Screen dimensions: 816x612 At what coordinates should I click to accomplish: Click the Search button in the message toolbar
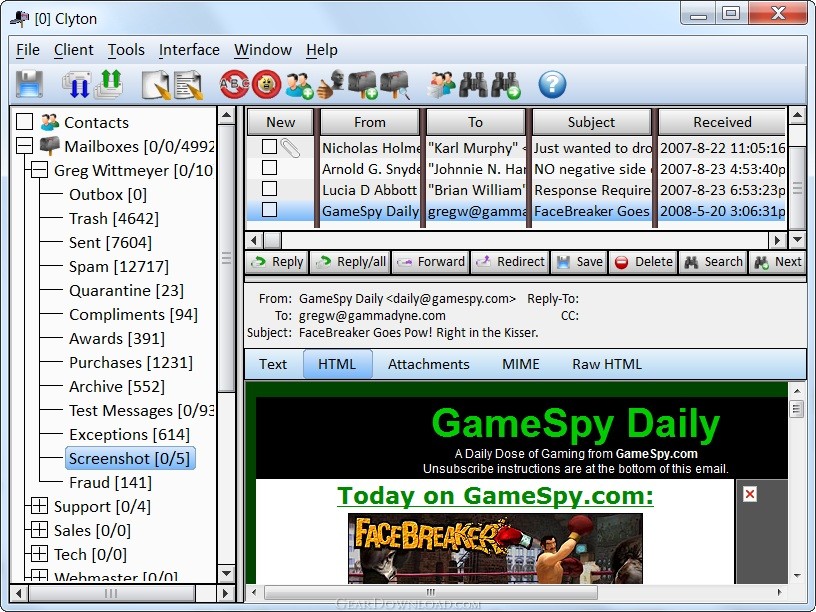pyautogui.click(x=713, y=262)
